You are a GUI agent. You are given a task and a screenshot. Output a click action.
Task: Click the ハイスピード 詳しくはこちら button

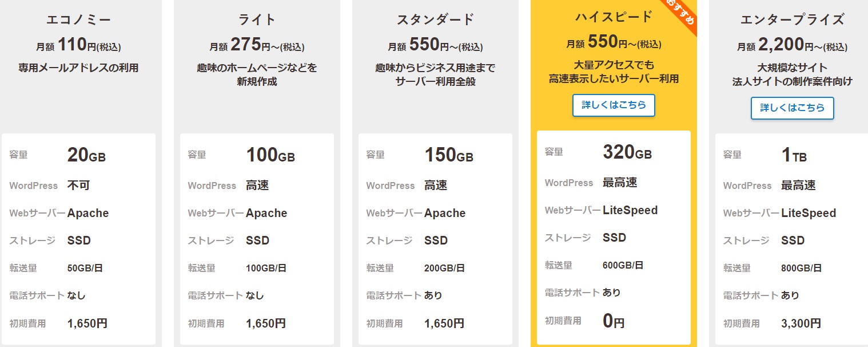click(x=614, y=105)
